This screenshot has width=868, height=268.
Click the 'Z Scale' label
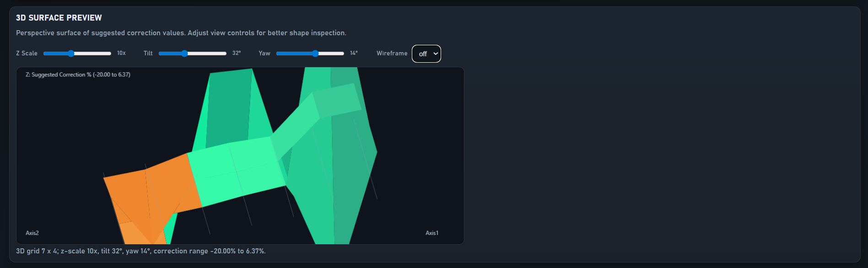(27, 53)
